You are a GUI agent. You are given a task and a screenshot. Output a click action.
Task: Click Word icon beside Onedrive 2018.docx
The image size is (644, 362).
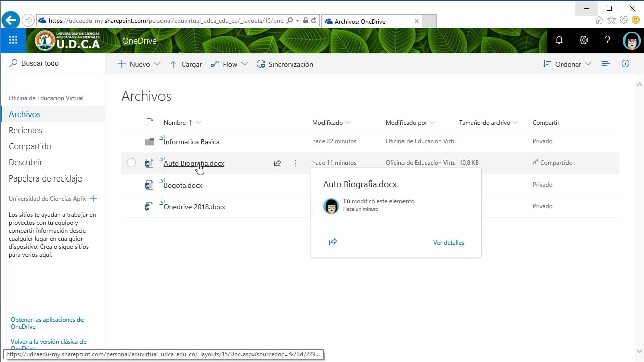(149, 207)
